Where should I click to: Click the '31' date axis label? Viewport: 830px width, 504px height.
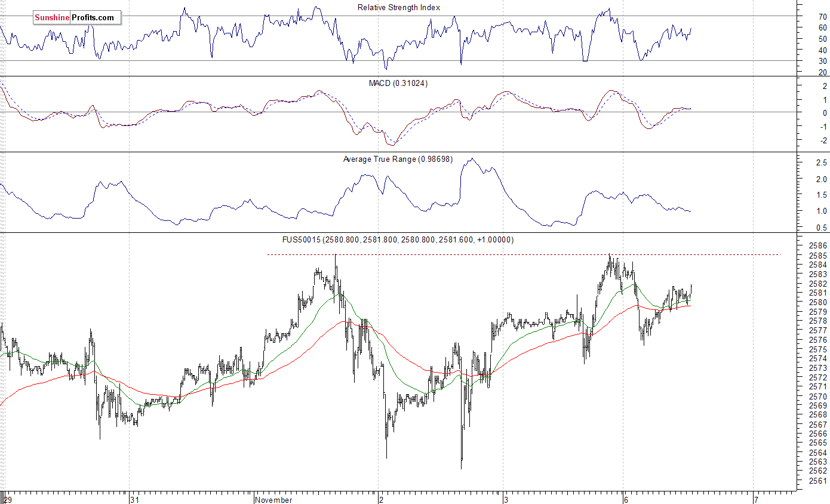[x=136, y=499]
